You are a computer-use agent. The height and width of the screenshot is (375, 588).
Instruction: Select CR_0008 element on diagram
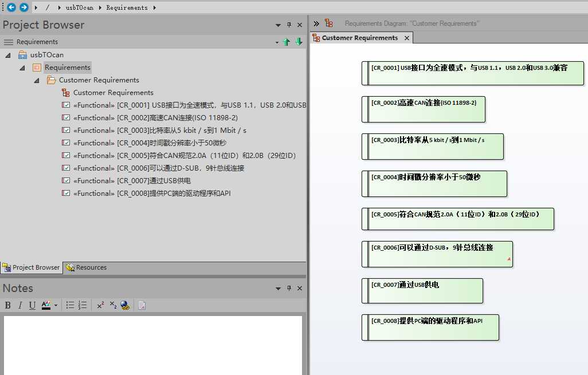pos(430,327)
